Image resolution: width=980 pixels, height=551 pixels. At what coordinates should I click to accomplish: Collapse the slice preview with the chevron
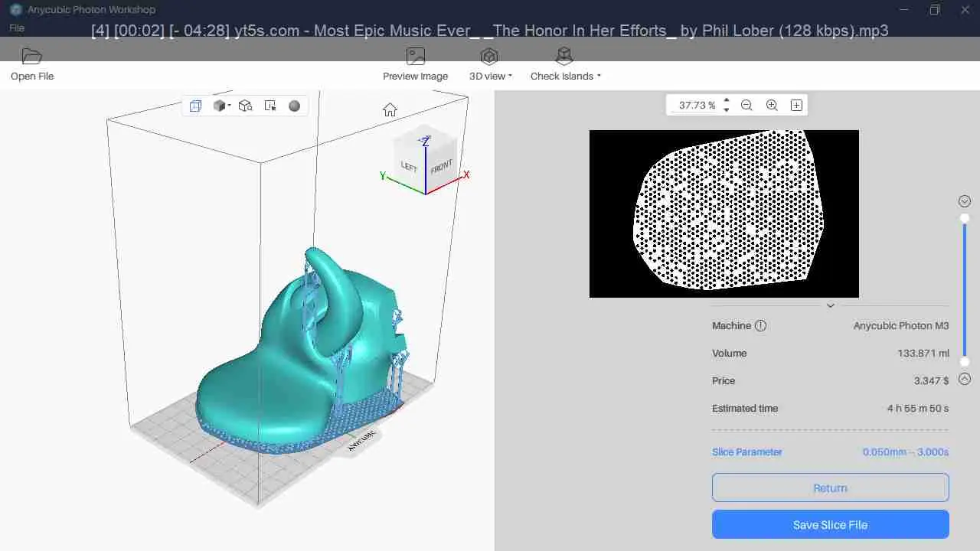[830, 305]
